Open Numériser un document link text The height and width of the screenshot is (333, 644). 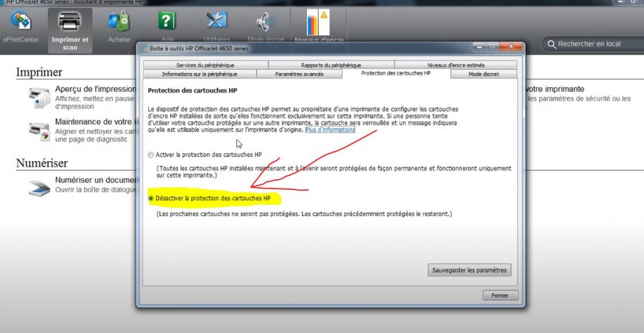96,180
